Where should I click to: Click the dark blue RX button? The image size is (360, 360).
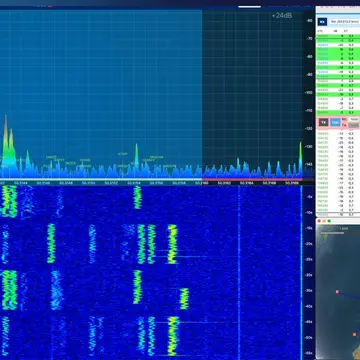tap(322, 22)
